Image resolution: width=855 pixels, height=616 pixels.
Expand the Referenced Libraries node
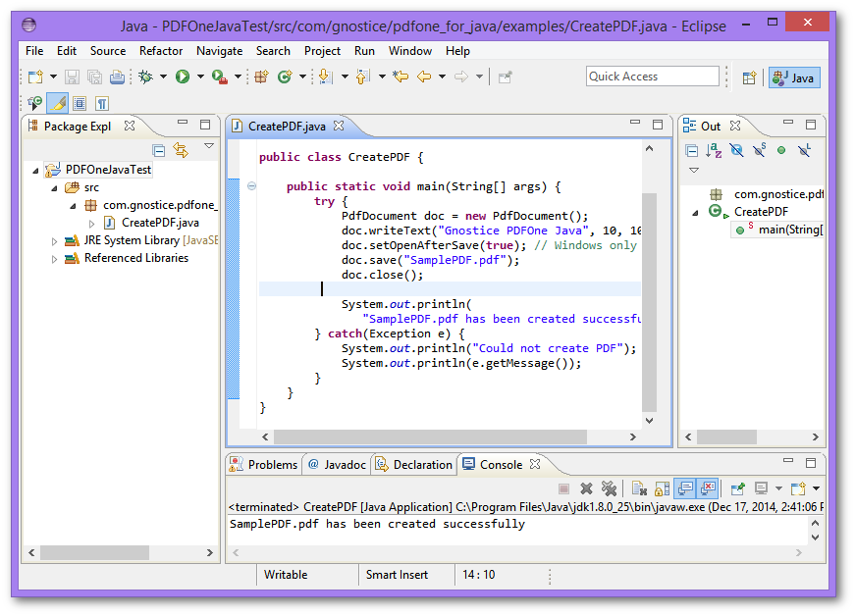click(54, 259)
